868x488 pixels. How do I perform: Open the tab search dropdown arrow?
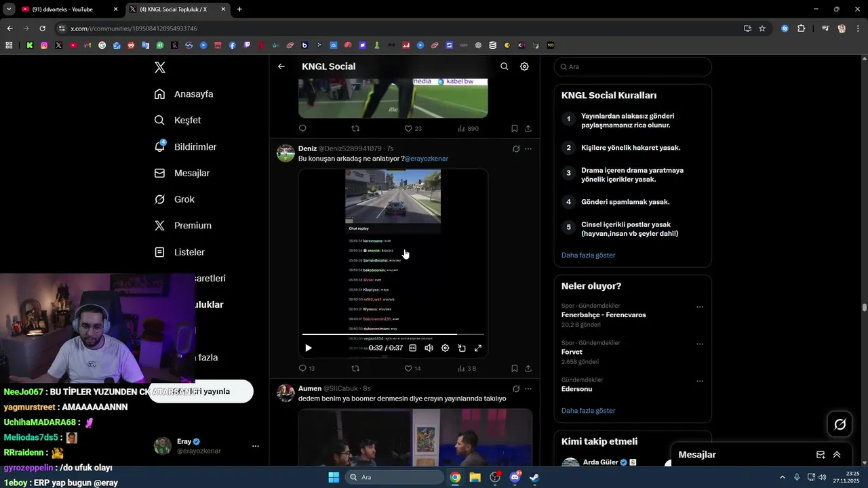pos(8,9)
